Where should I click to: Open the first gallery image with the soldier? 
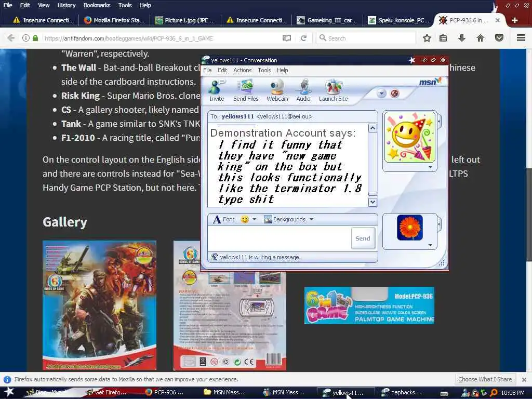tap(99, 305)
